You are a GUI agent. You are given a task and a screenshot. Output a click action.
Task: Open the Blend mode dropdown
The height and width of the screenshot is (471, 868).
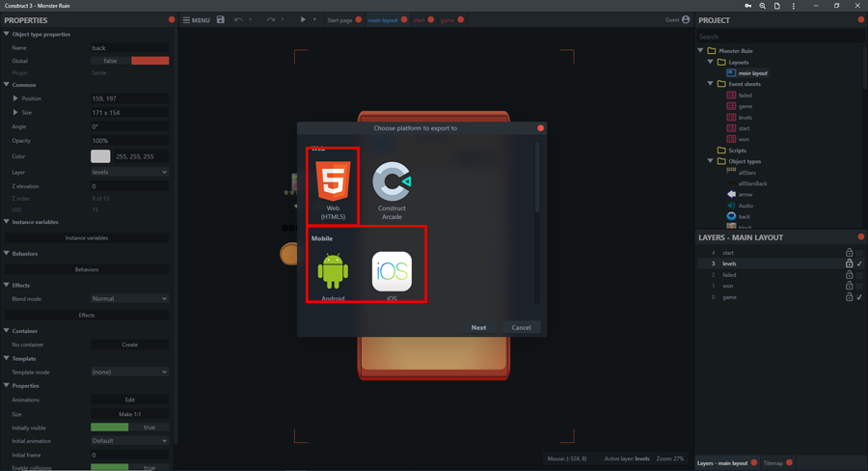tap(129, 298)
